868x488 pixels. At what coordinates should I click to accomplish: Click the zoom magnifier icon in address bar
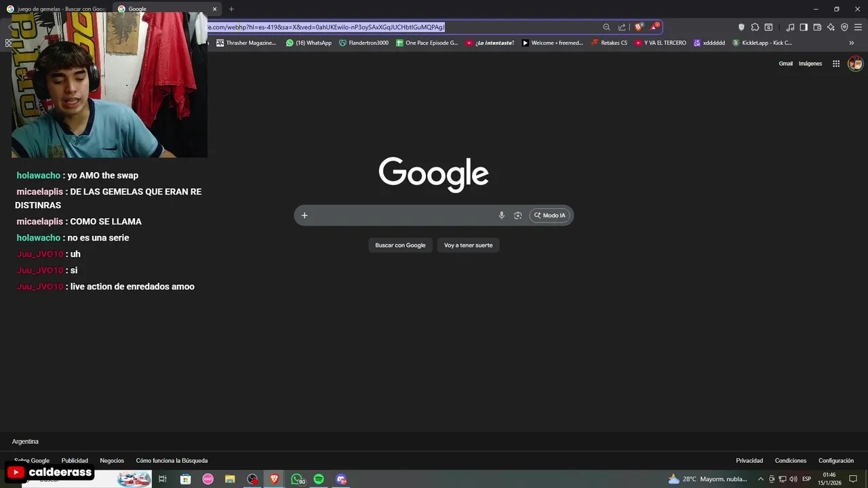tap(606, 27)
